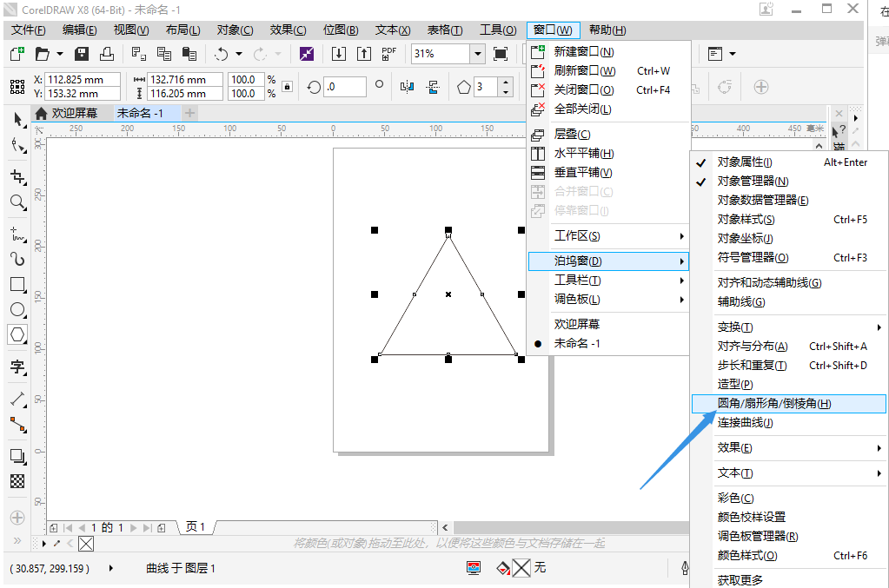Select the Text tool

[x=17, y=367]
